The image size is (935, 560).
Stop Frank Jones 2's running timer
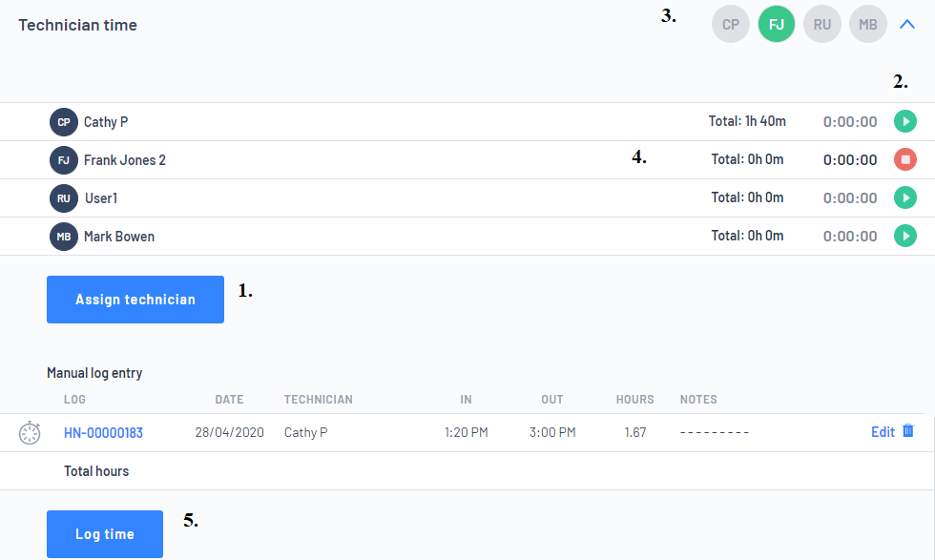[904, 159]
